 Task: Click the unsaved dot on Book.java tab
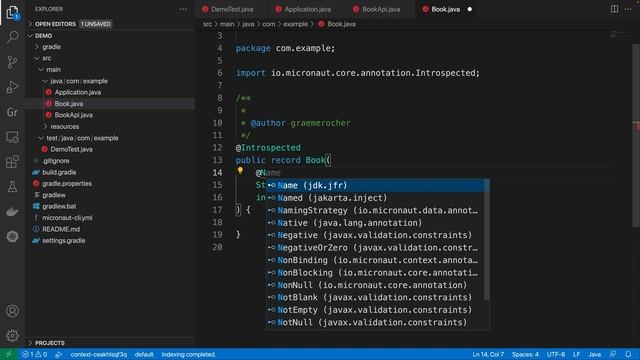tap(469, 9)
